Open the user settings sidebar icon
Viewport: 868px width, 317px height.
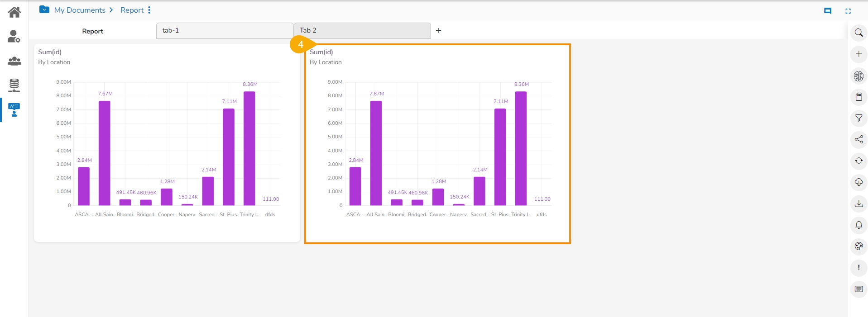(x=14, y=37)
